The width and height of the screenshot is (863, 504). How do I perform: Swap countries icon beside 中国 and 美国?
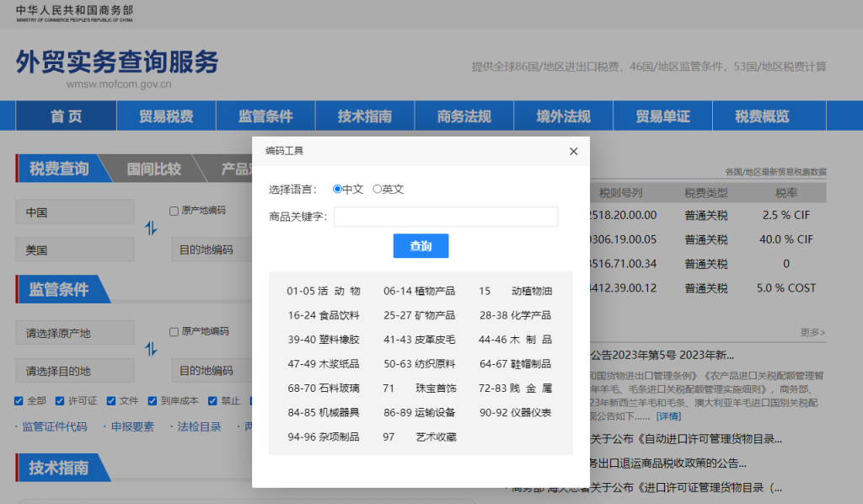tap(151, 228)
